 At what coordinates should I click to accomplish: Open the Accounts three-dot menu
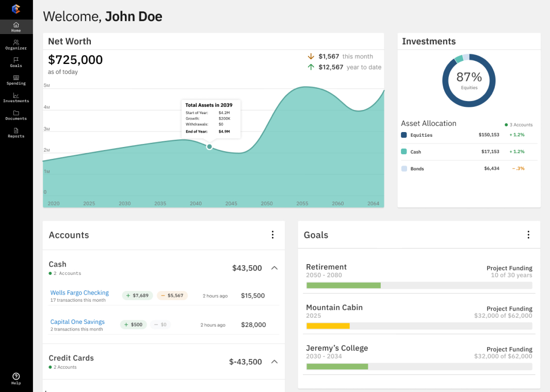pyautogui.click(x=273, y=235)
